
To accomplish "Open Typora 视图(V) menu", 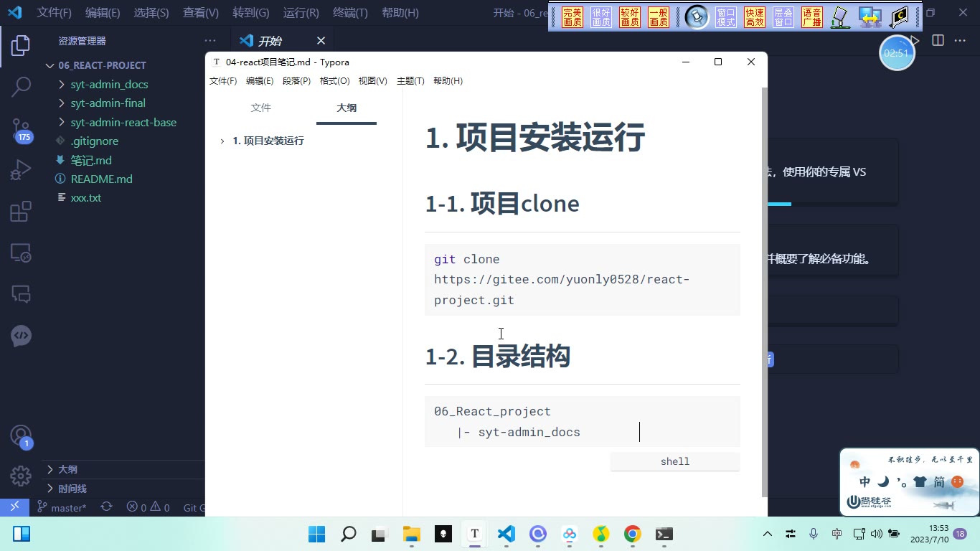I will [372, 81].
